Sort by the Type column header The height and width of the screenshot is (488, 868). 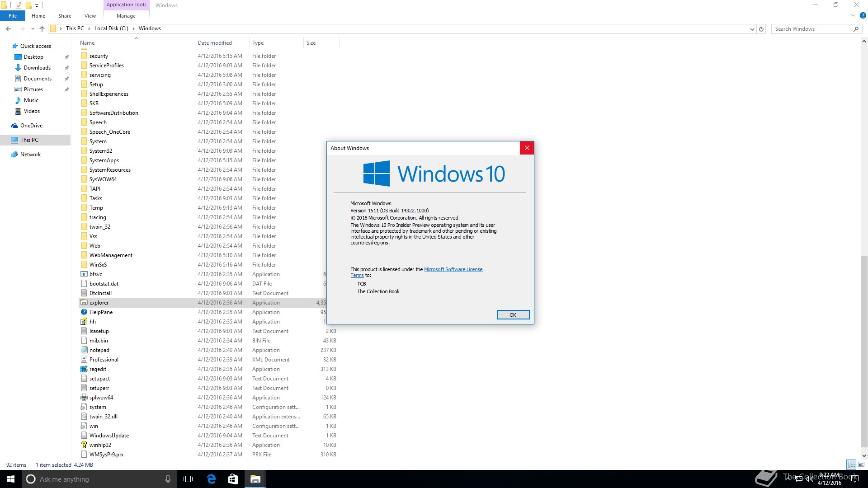276,43
